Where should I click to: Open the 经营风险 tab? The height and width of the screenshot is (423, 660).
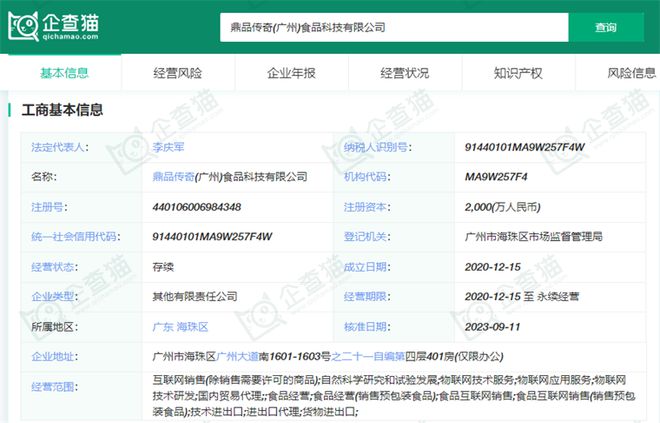pyautogui.click(x=177, y=73)
